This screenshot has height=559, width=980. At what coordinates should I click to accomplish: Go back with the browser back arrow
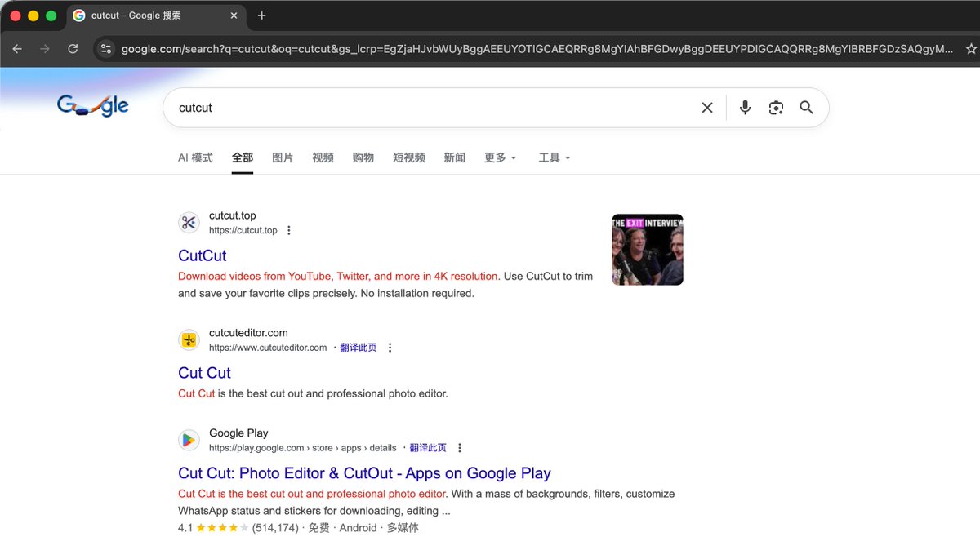click(x=17, y=49)
